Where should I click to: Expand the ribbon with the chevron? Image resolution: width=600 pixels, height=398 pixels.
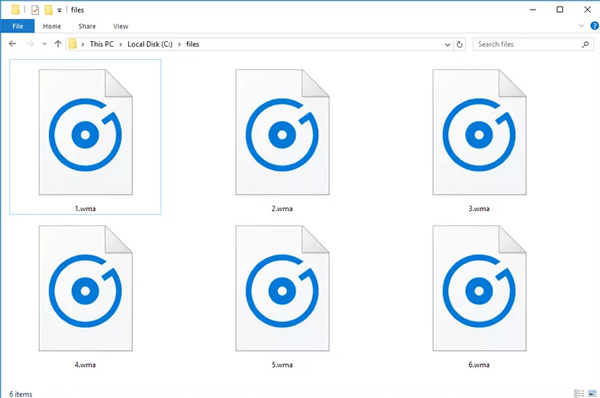click(581, 26)
